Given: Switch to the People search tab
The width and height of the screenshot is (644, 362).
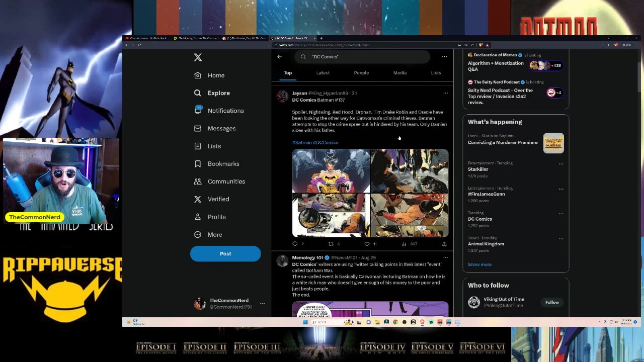Looking at the screenshot, I should (x=361, y=73).
